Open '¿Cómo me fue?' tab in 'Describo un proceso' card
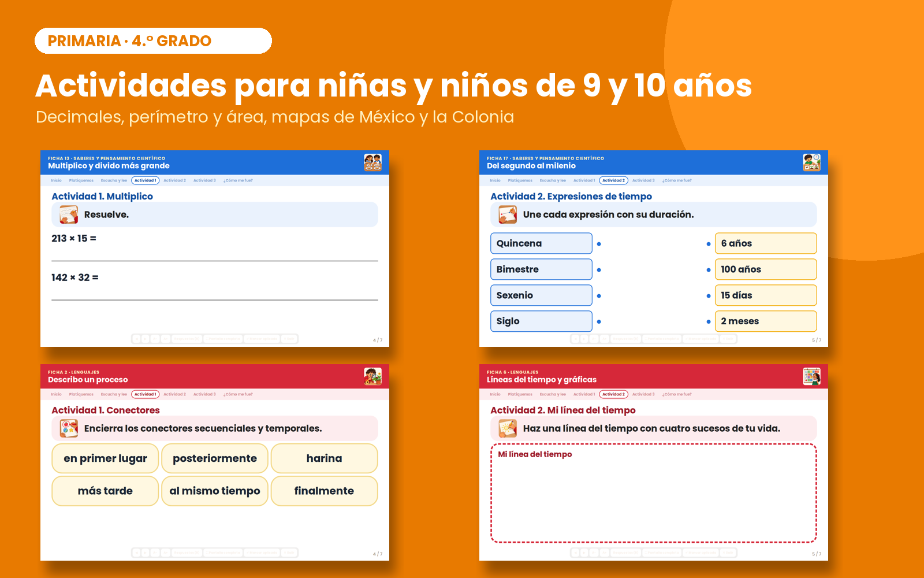The image size is (924, 578). 238,394
